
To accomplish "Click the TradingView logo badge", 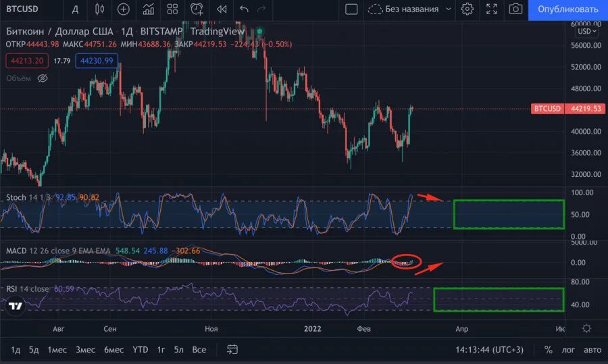I will click(16, 306).
